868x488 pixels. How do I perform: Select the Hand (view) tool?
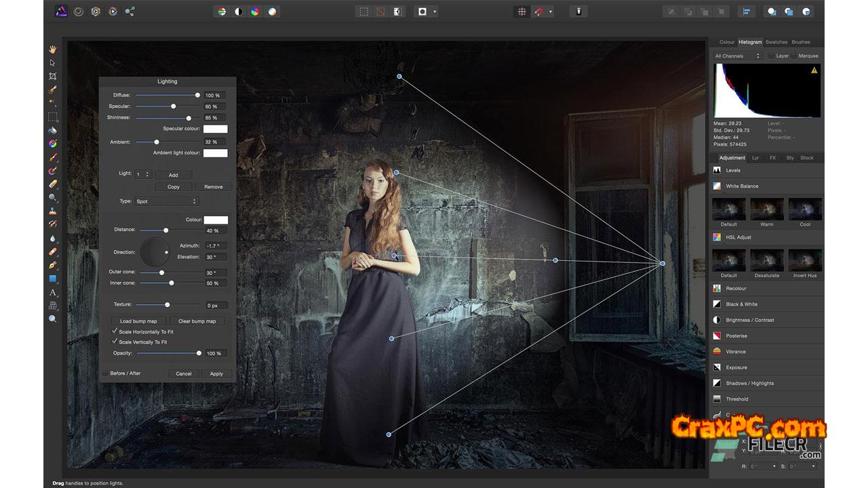[52, 49]
